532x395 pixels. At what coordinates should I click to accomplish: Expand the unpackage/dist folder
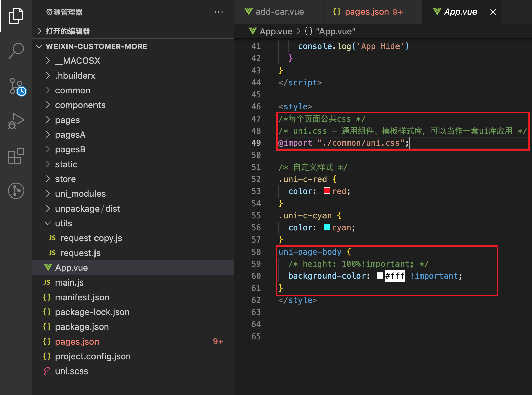(x=48, y=209)
